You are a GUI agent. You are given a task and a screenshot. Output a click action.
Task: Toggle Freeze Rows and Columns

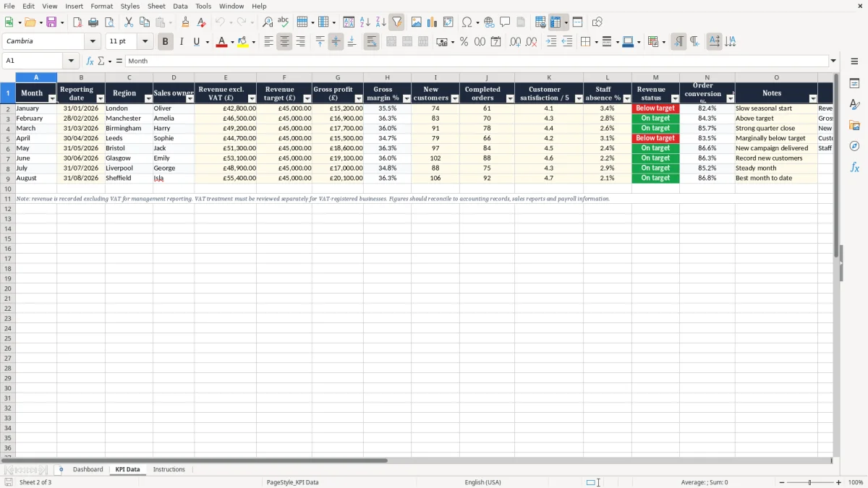pyautogui.click(x=556, y=22)
